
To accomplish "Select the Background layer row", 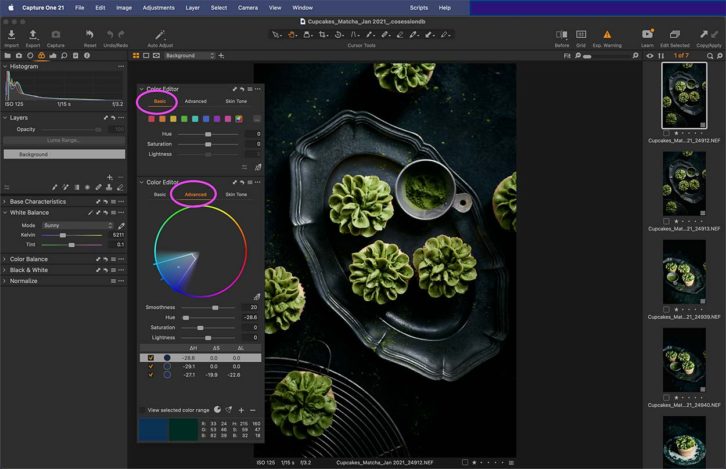I will pos(64,154).
